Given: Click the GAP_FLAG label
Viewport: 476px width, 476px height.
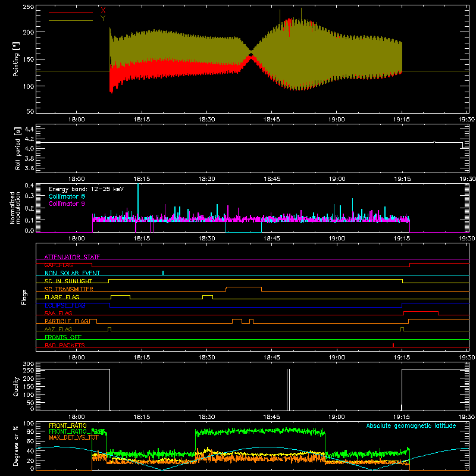Looking at the screenshot, I should pos(58,265).
